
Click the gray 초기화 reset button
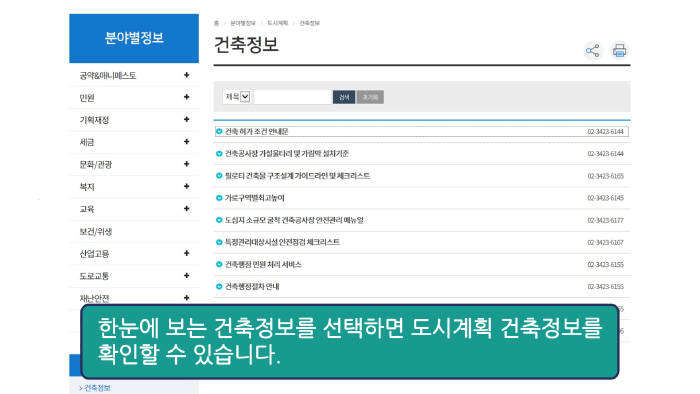pyautogui.click(x=370, y=97)
